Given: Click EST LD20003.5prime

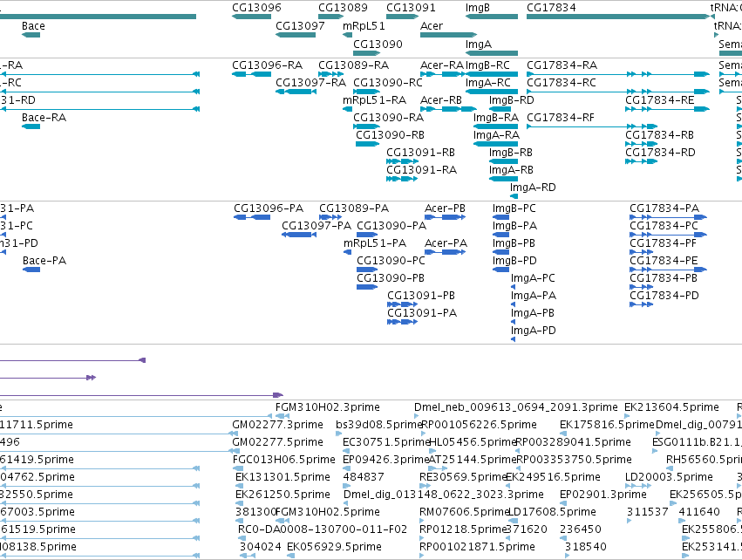Looking at the screenshot, I should coord(669,477).
